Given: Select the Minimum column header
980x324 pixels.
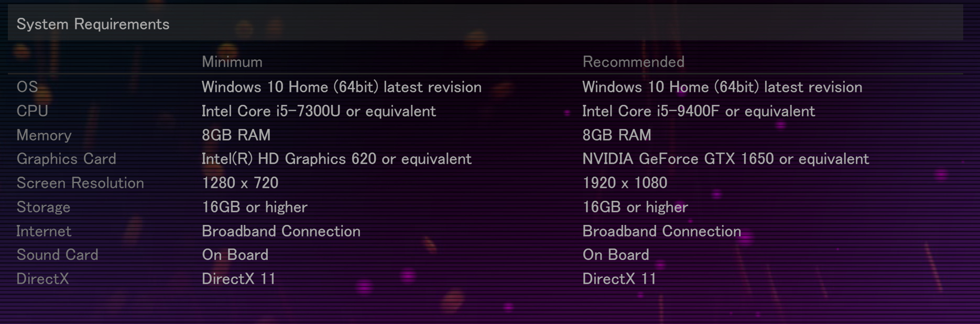Looking at the screenshot, I should tap(232, 62).
